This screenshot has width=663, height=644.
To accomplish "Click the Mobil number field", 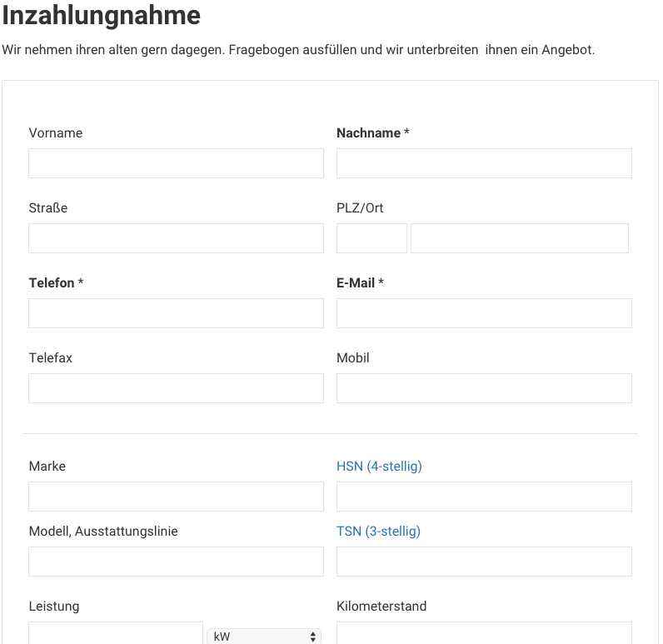I will 484,388.
